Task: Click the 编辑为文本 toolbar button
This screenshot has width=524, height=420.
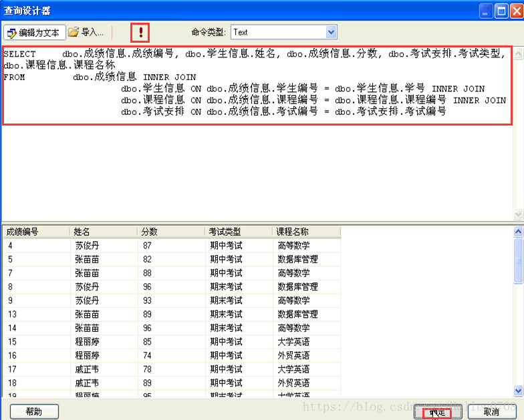Action: [35, 33]
